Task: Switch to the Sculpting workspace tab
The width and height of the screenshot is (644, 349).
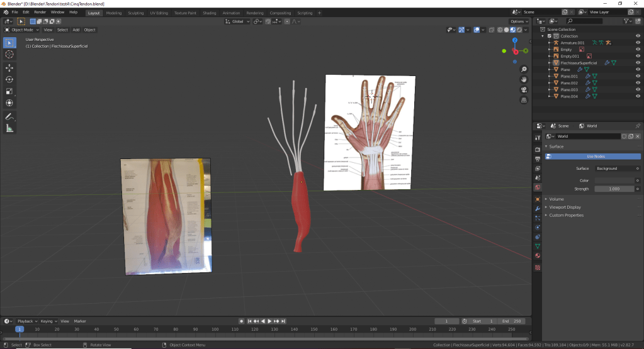Action: 135,13
